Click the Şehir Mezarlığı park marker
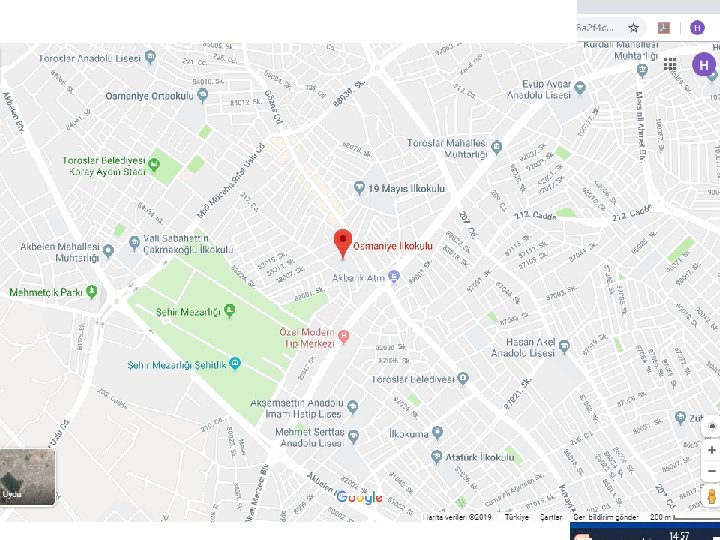 point(230,311)
